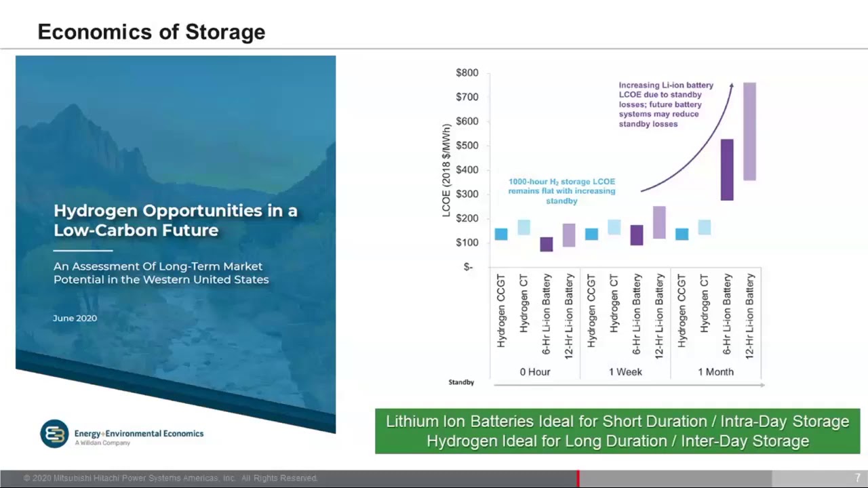Select the 1 Month Hydrogen CCGT bar
Image resolution: width=868 pixels, height=488 pixels.
tap(682, 235)
